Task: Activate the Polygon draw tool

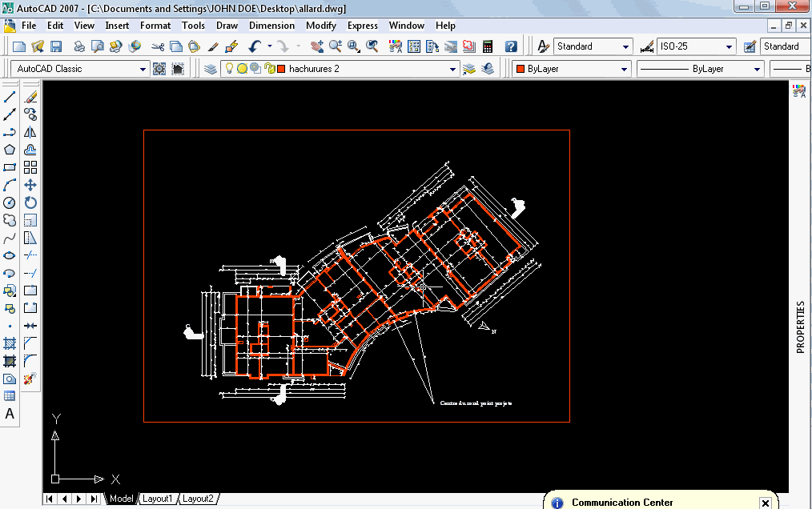Action: tap(10, 150)
